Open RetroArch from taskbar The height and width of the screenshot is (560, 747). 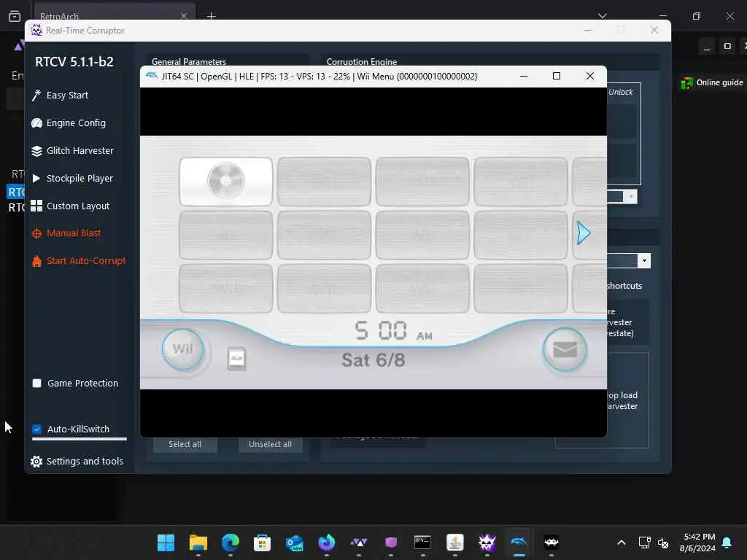[x=551, y=542]
